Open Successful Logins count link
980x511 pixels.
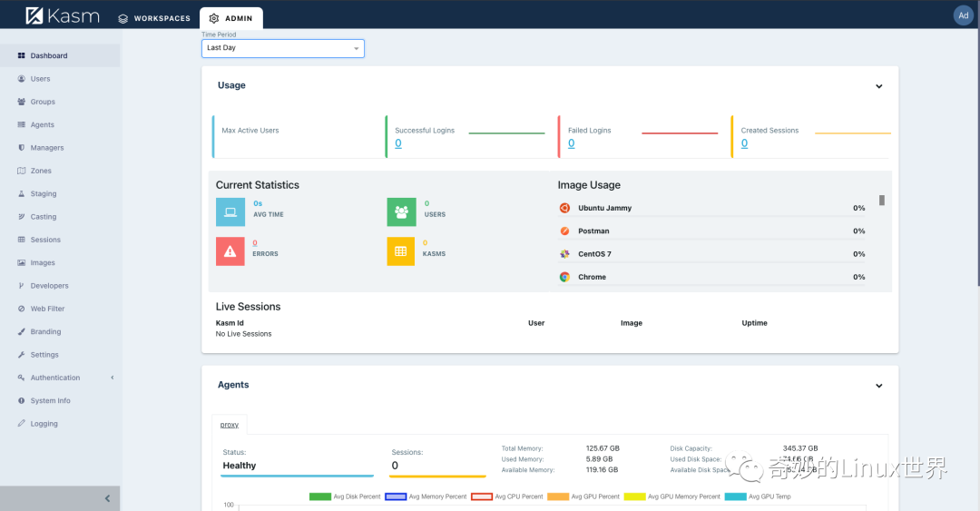click(x=398, y=143)
